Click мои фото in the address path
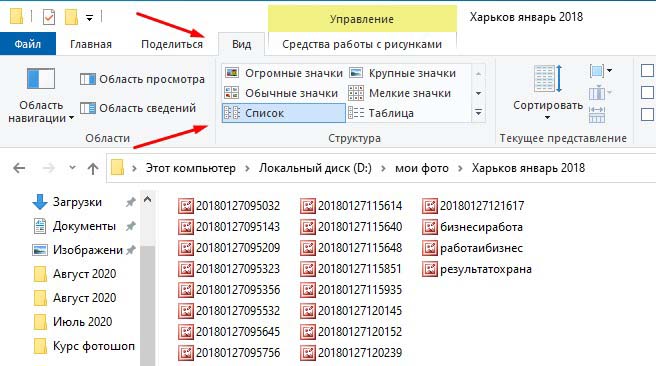This screenshot has height=366, width=656. (422, 169)
